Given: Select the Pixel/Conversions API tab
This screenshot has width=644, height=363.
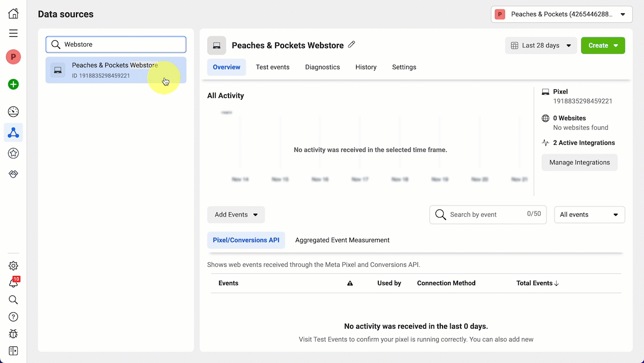Looking at the screenshot, I should 246,240.
